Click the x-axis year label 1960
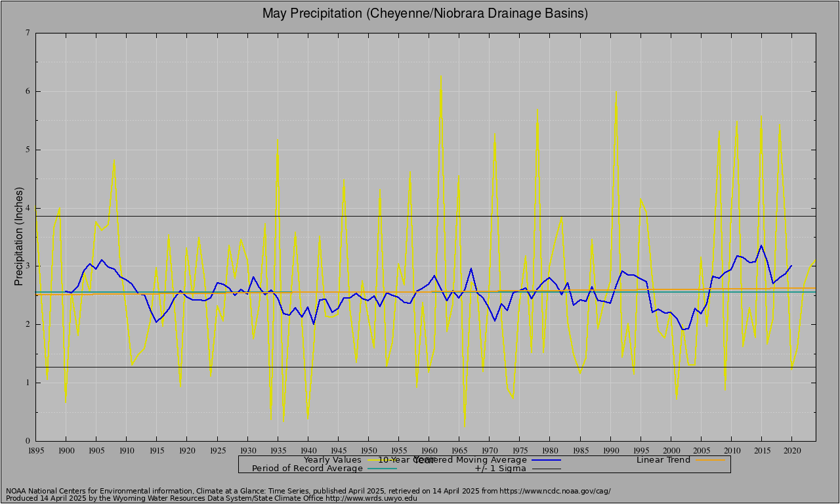The height and width of the screenshot is (504, 840). [429, 450]
